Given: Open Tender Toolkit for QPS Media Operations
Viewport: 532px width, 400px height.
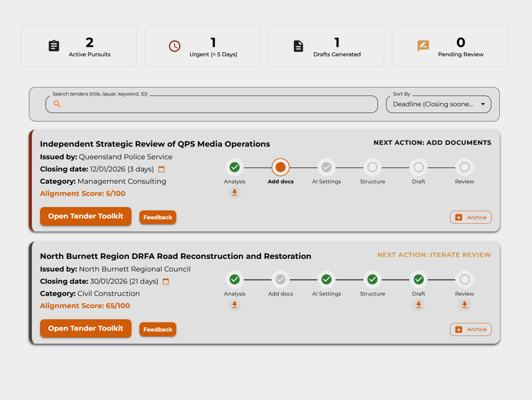Looking at the screenshot, I should click(86, 216).
